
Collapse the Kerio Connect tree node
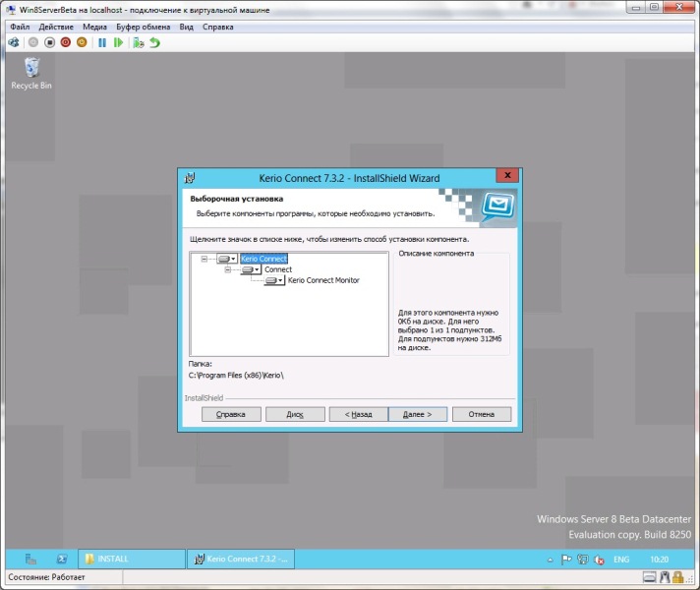(204, 259)
